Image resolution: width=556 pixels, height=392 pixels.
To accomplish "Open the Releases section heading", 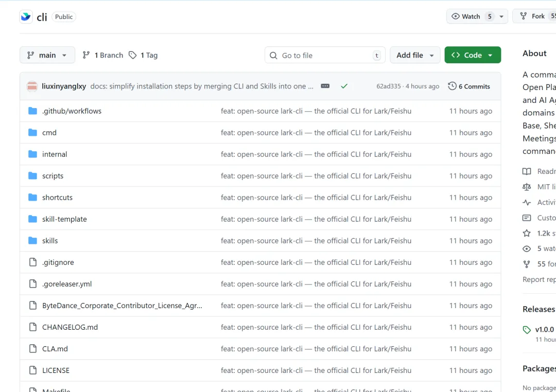I will pos(538,309).
